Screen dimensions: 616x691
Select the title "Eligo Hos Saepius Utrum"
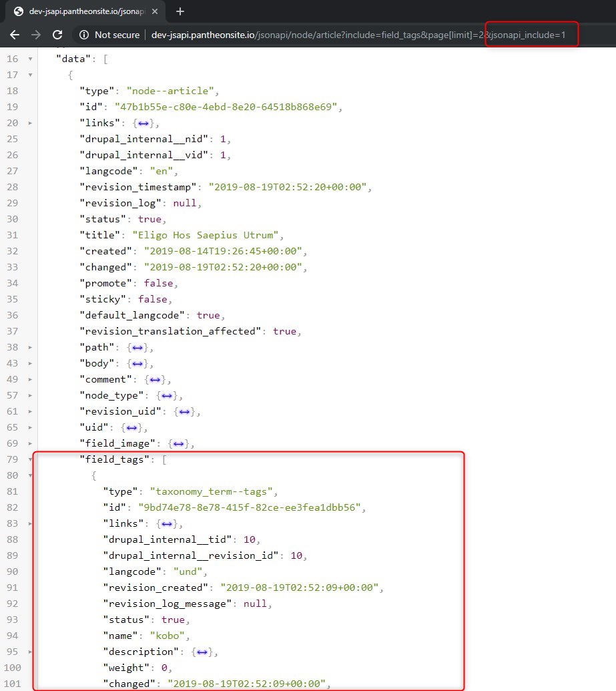click(206, 235)
